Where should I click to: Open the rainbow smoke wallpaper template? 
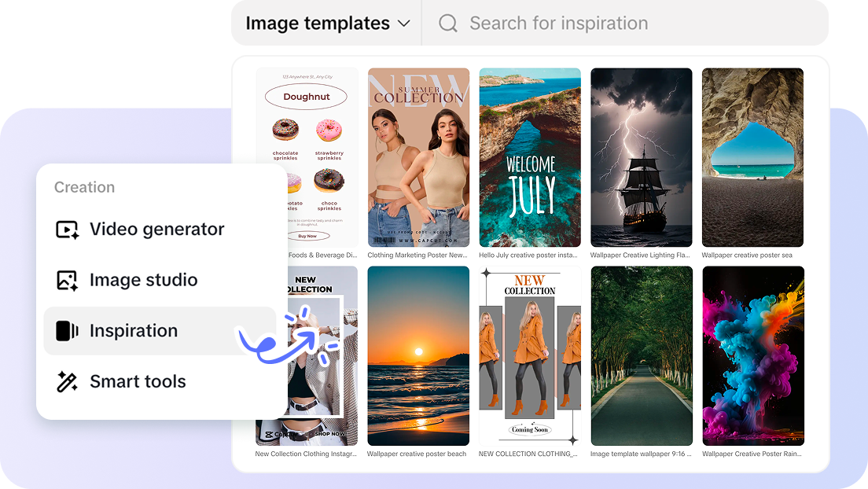(752, 355)
